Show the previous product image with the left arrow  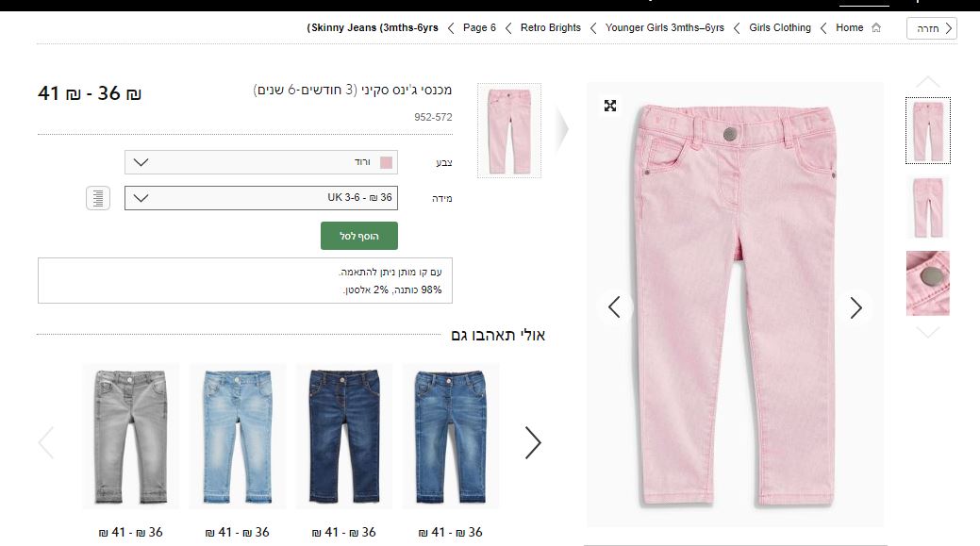click(x=614, y=306)
